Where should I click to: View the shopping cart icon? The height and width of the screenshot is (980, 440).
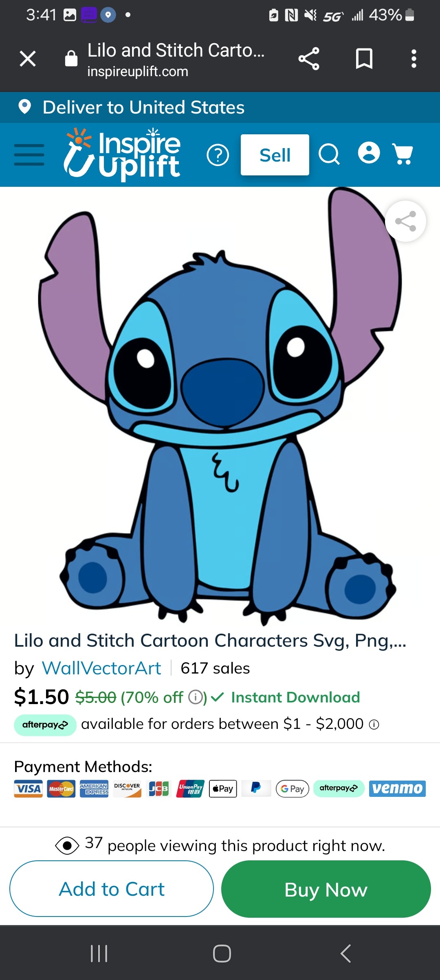(x=403, y=154)
